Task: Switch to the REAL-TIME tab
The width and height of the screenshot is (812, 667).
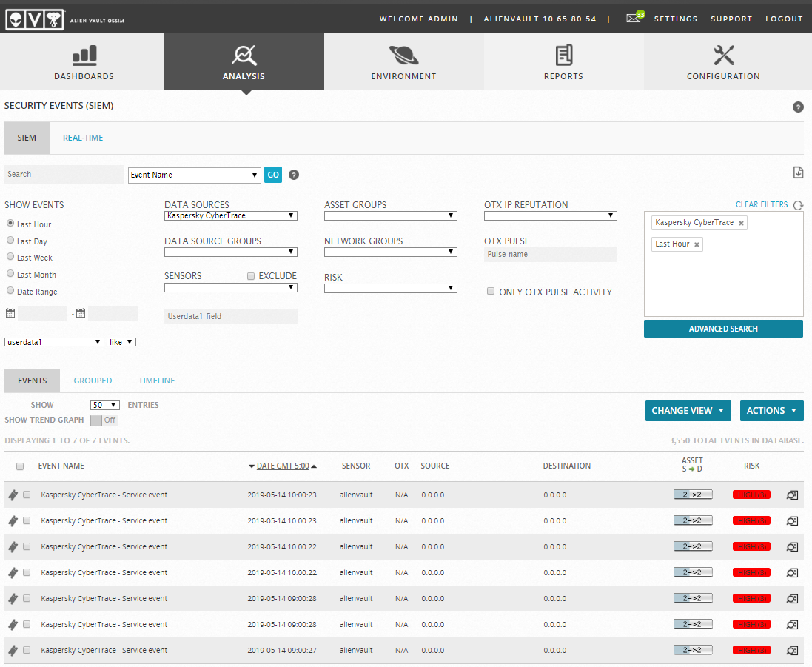Action: tap(82, 137)
